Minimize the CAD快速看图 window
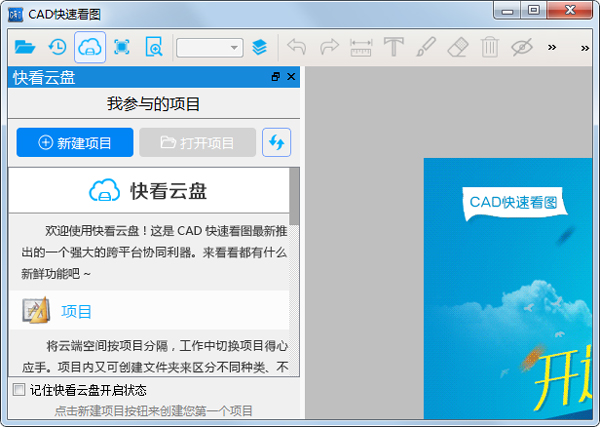The height and width of the screenshot is (427, 600). tap(507, 11)
